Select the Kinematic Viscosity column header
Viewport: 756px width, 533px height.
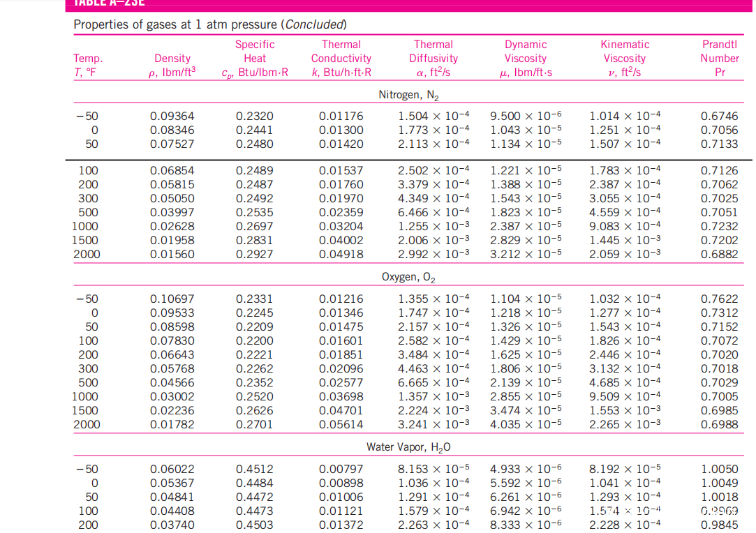point(625,59)
